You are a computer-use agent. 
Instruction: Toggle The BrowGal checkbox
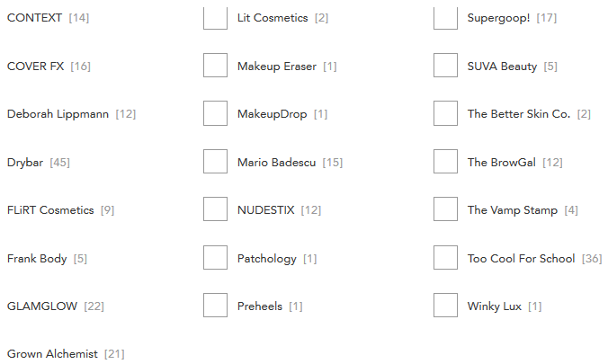coord(445,162)
